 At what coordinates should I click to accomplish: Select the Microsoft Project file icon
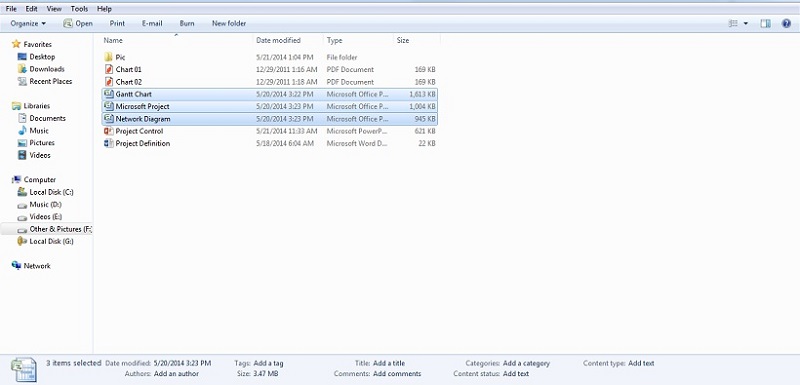pos(108,106)
